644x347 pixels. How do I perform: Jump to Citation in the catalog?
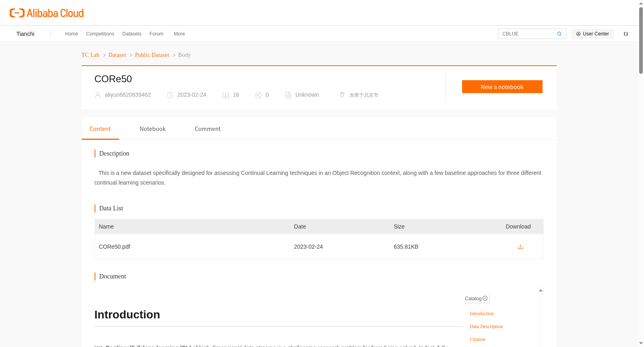pos(478,339)
